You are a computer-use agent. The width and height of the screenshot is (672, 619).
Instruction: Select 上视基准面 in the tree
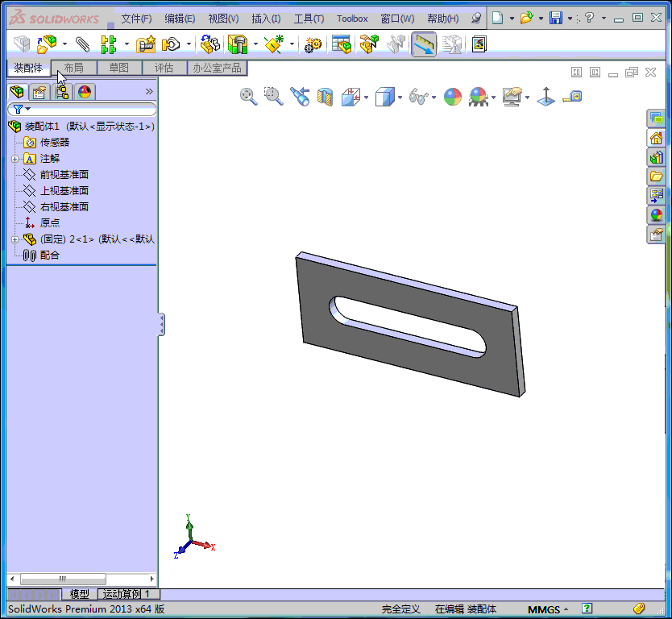(64, 190)
